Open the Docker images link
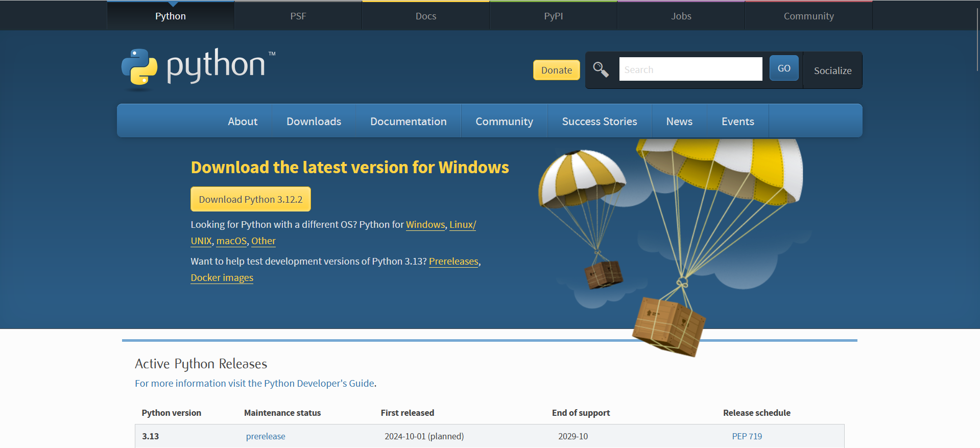The width and height of the screenshot is (980, 448). click(222, 277)
